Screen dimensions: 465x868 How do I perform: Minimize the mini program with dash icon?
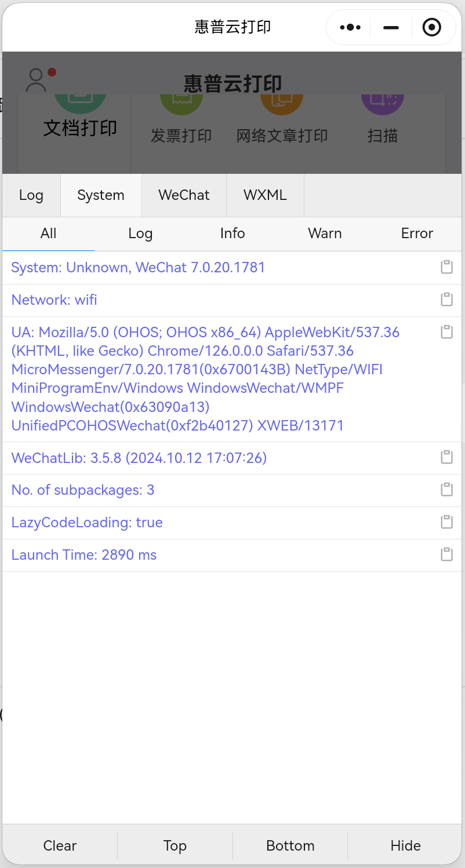tap(391, 27)
